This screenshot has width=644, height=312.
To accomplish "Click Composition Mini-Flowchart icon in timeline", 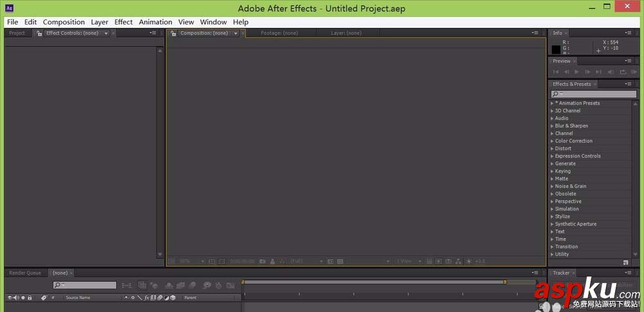I will pos(127,286).
